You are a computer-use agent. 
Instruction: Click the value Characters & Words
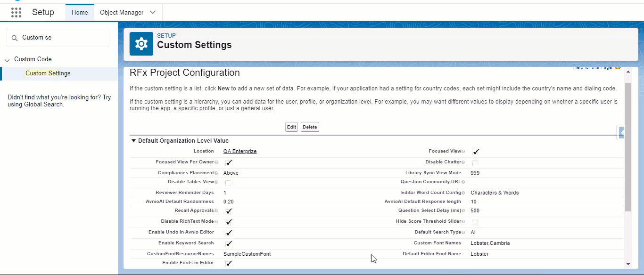pyautogui.click(x=495, y=193)
